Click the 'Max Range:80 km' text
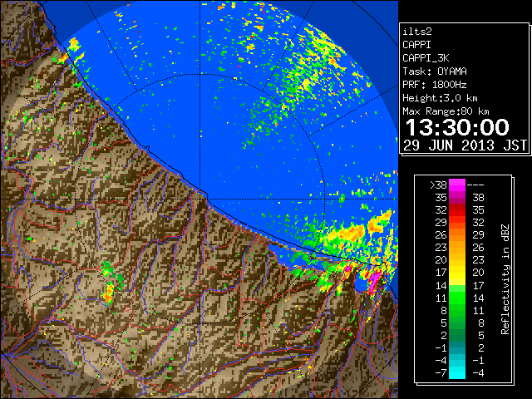This screenshot has height=399, width=532. [446, 111]
